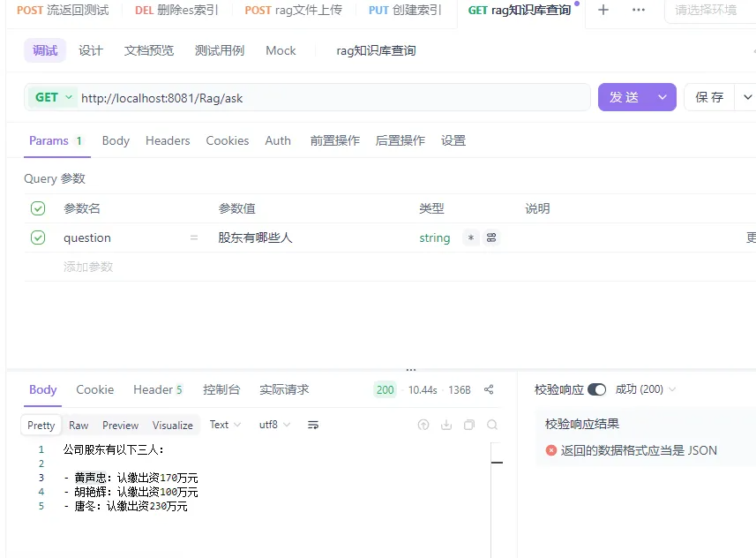
Task: Open the 设计 tab
Action: pyautogui.click(x=91, y=50)
